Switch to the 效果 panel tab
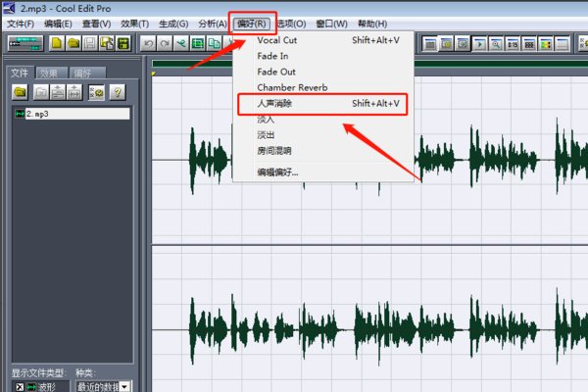This screenshot has height=392, width=588. [48, 73]
